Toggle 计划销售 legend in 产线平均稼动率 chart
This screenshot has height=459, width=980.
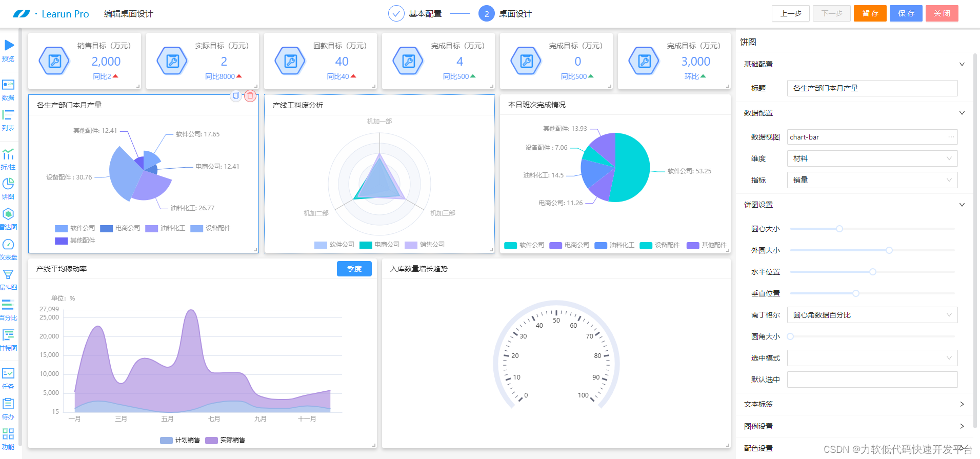coord(180,440)
